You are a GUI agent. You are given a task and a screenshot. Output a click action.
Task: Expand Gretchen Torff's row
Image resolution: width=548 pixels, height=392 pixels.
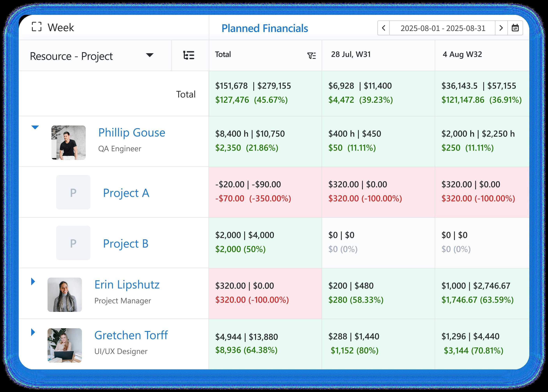click(33, 332)
